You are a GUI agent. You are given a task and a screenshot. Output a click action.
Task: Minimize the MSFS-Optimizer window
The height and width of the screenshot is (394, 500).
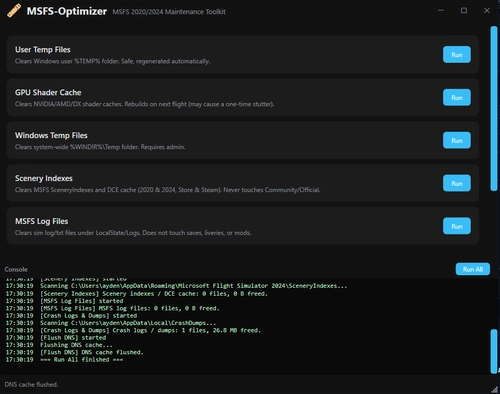(441, 11)
